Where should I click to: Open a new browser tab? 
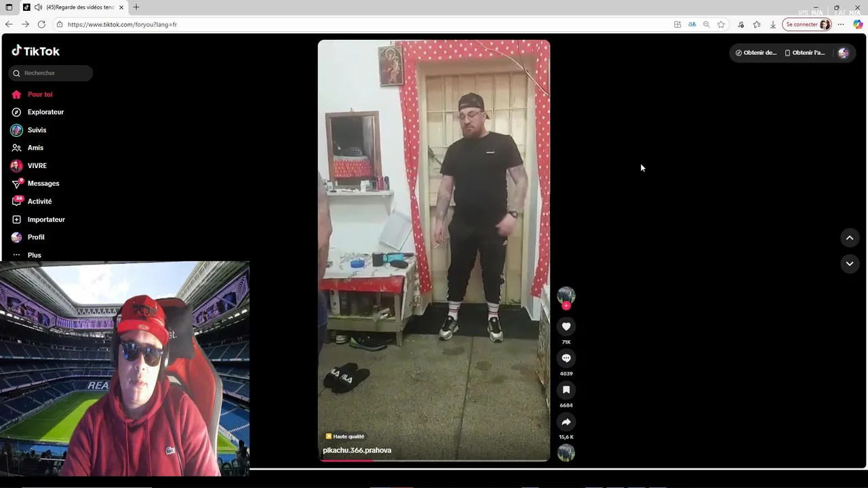(136, 7)
